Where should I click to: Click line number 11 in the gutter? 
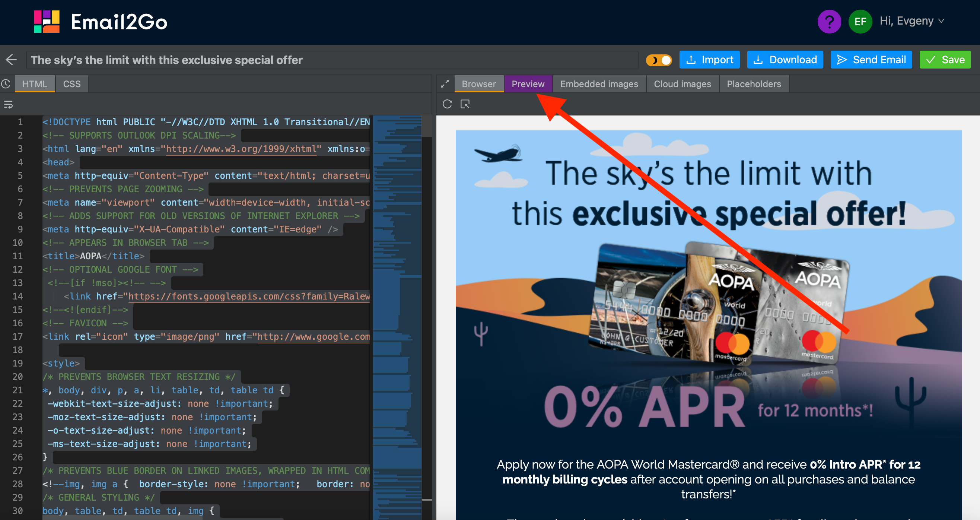pyautogui.click(x=18, y=256)
